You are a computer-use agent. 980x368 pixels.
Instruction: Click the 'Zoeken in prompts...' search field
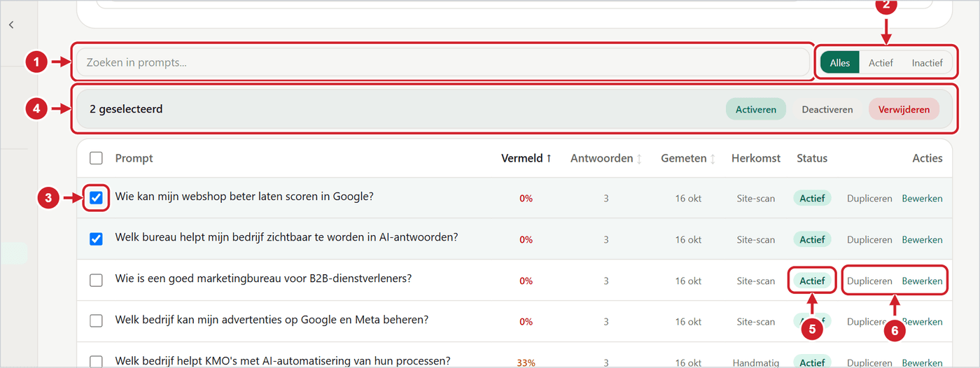(x=442, y=62)
